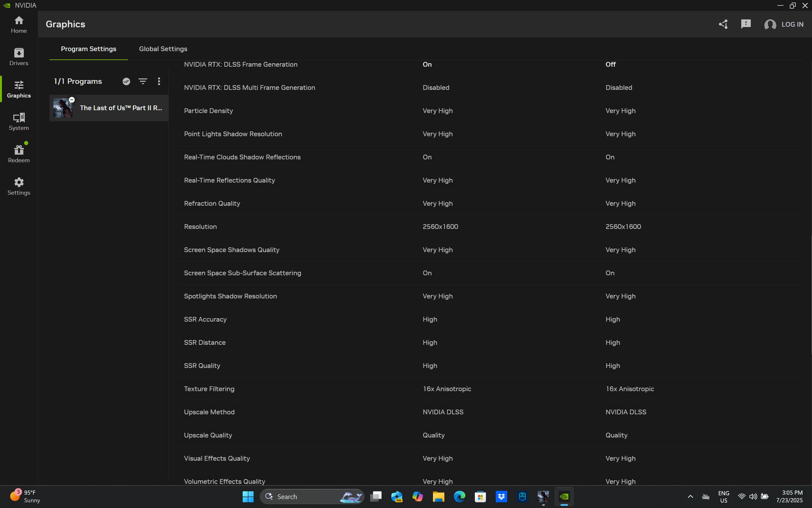Open the filter icon for programs list
This screenshot has width=812, height=508.
pyautogui.click(x=143, y=82)
